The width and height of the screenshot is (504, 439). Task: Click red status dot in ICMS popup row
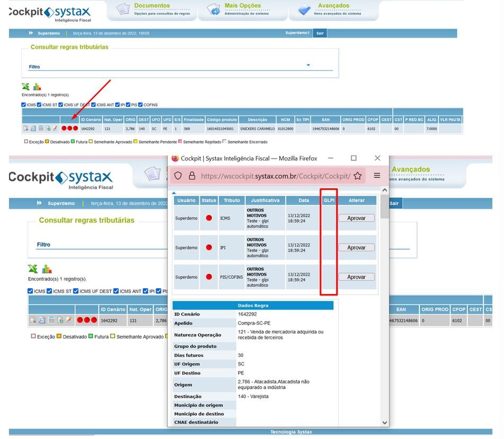tap(209, 218)
